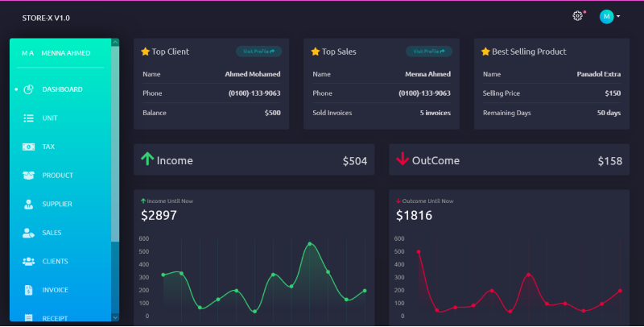This screenshot has height=327, width=644.
Task: Click dropdown caret beside the M avatar
Action: tap(618, 17)
